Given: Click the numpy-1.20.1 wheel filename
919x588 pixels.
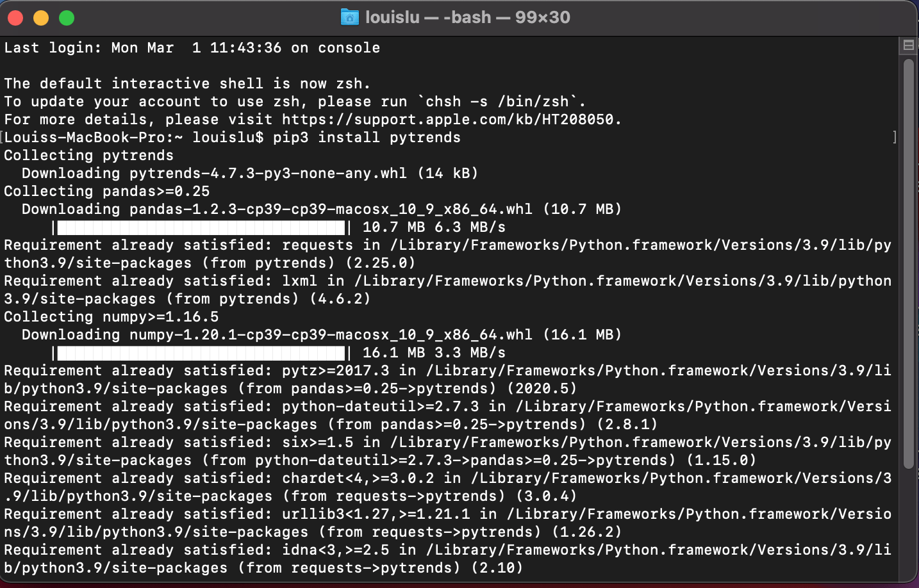Looking at the screenshot, I should click(331, 334).
